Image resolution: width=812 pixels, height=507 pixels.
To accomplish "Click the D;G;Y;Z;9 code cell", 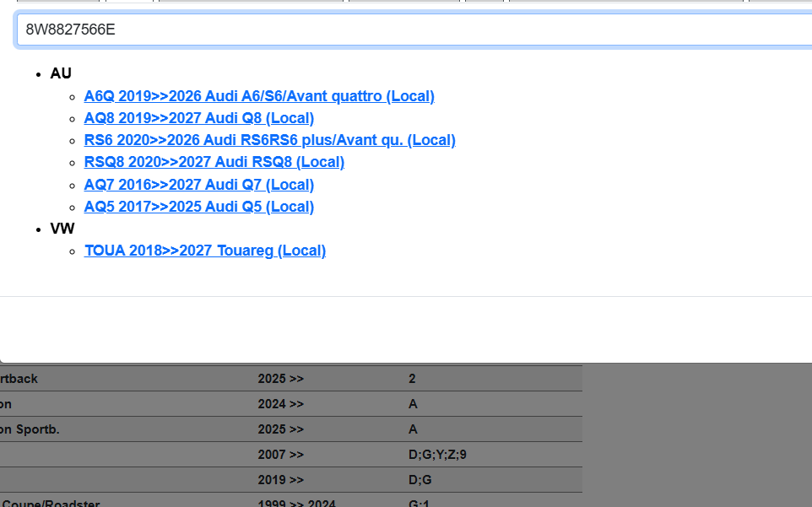I will click(x=437, y=455).
